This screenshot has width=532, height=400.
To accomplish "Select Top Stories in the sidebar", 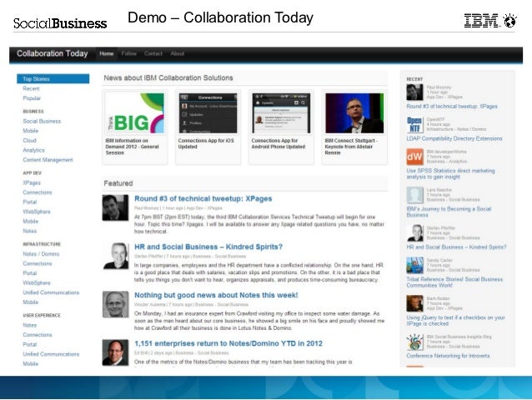I will click(53, 78).
